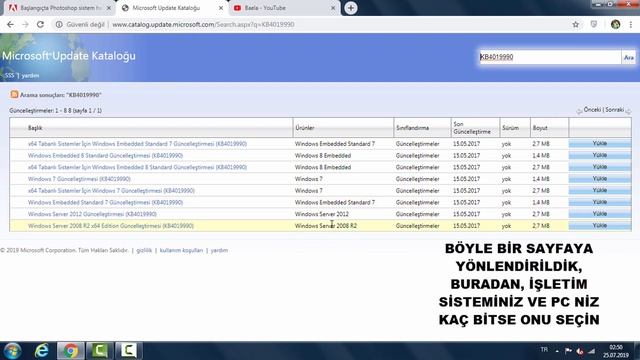Screen dimensions: 640x360
Task: Open Windows 7 Güncelleştirmesi (KB4019990) link
Action: click(79, 179)
